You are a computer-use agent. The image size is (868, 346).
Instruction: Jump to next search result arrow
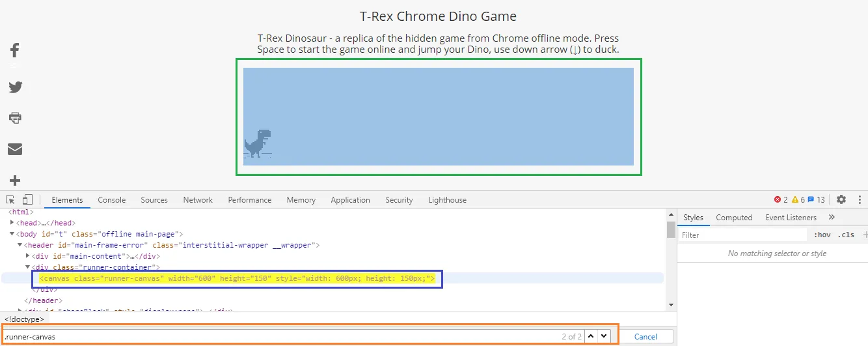click(604, 336)
